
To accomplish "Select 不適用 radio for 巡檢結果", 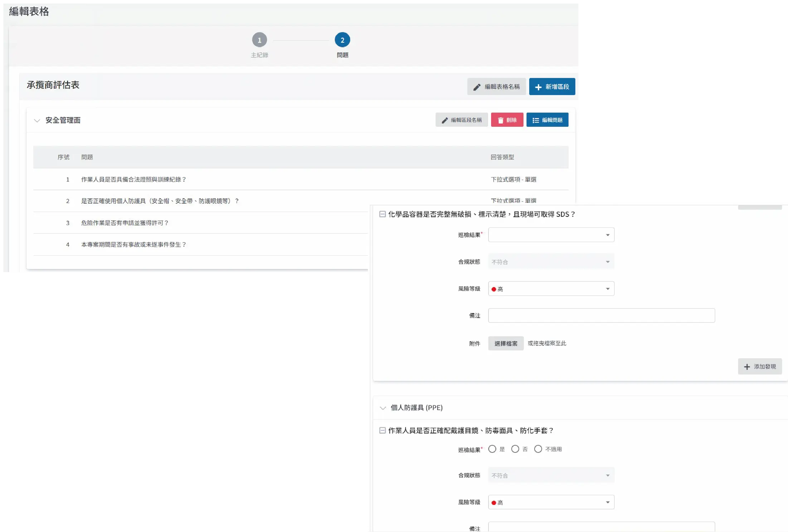I will [x=538, y=449].
